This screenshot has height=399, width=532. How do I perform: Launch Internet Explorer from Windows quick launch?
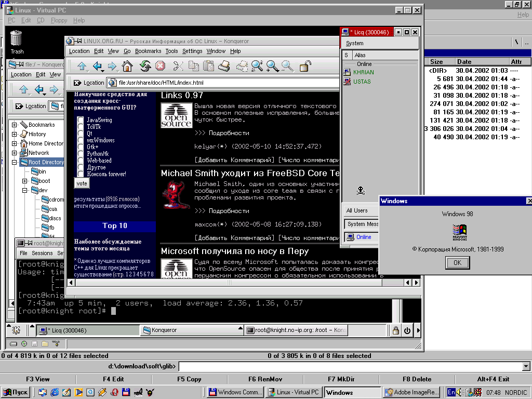pyautogui.click(x=55, y=392)
